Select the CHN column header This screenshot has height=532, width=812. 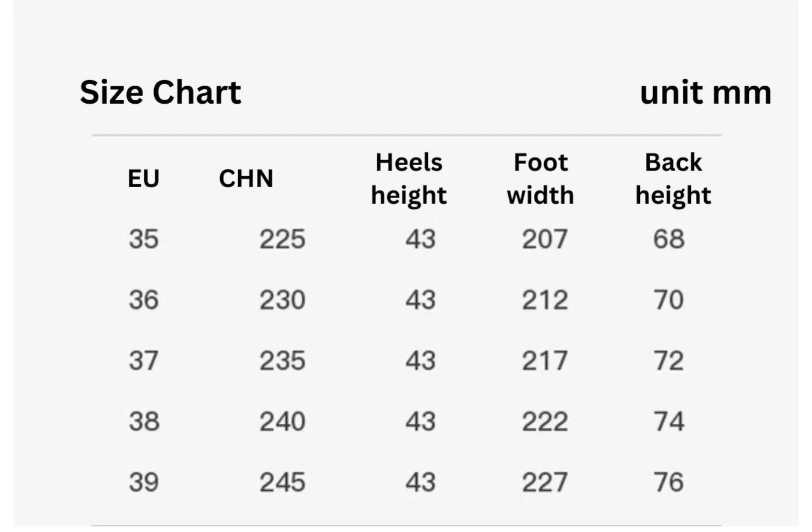coord(246,178)
